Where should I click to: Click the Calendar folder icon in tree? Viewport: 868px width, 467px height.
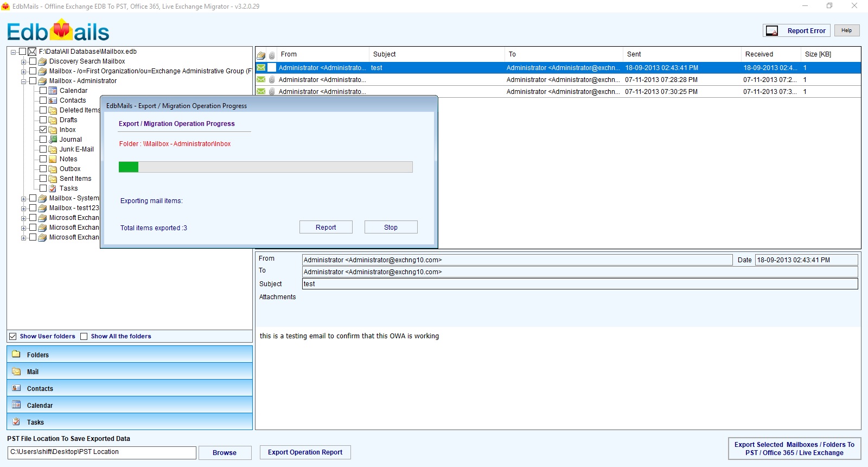click(53, 91)
